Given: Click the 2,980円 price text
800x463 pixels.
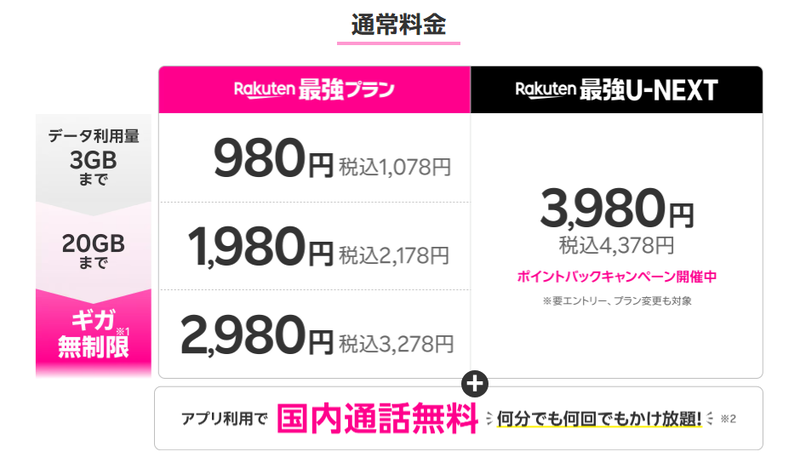Looking at the screenshot, I should 257,335.
